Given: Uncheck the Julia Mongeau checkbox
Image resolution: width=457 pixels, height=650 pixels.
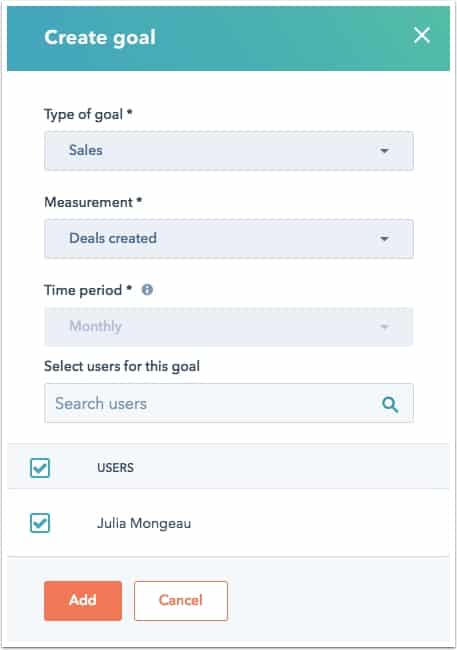Looking at the screenshot, I should [x=40, y=523].
